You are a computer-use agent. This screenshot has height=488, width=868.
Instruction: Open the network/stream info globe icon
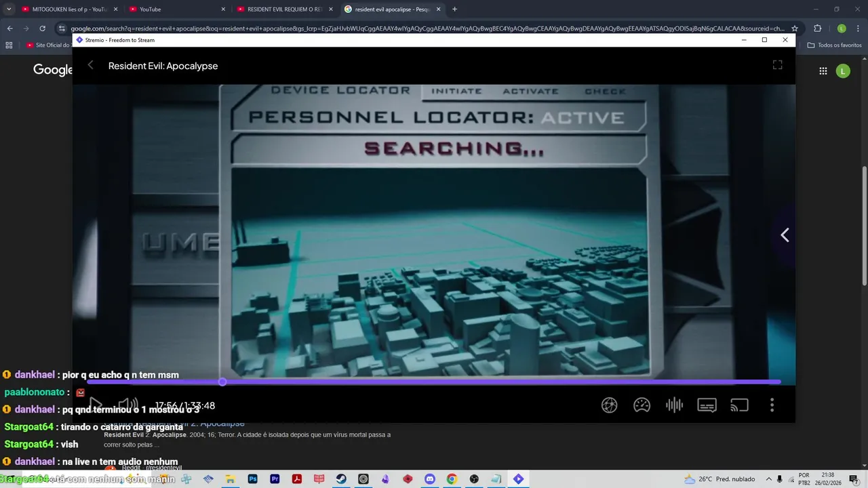click(610, 405)
